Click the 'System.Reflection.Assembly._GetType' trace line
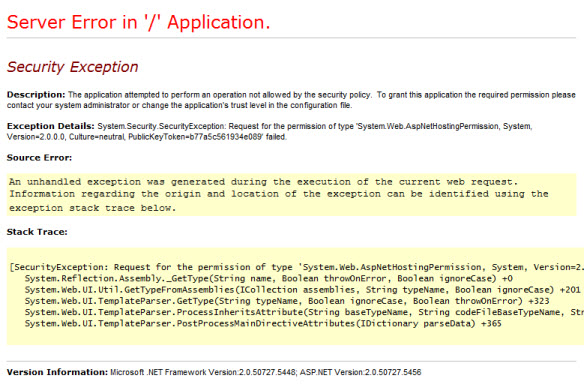Image resolution: width=584 pixels, height=390 pixels. pos(269,279)
